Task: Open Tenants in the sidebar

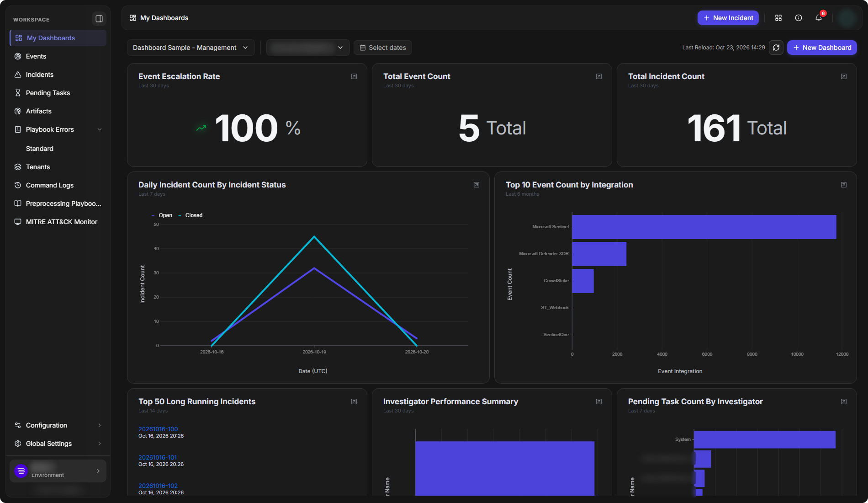Action: click(58, 167)
